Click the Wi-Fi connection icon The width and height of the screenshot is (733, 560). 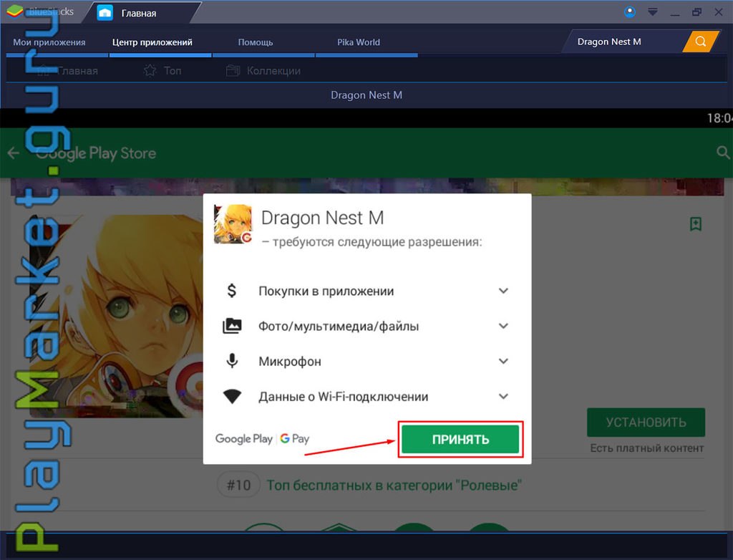232,397
